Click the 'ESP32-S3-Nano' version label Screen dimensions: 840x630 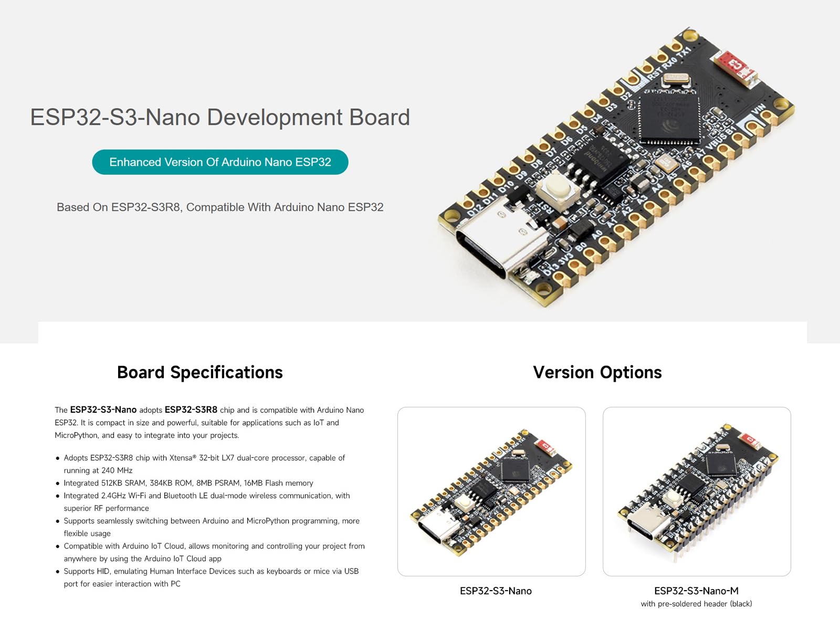pos(496,591)
